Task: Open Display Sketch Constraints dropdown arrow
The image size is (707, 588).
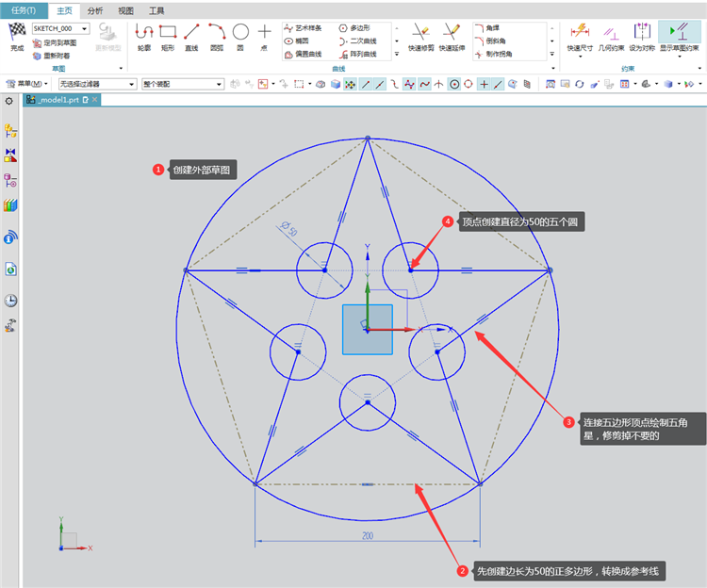Action: (x=680, y=57)
